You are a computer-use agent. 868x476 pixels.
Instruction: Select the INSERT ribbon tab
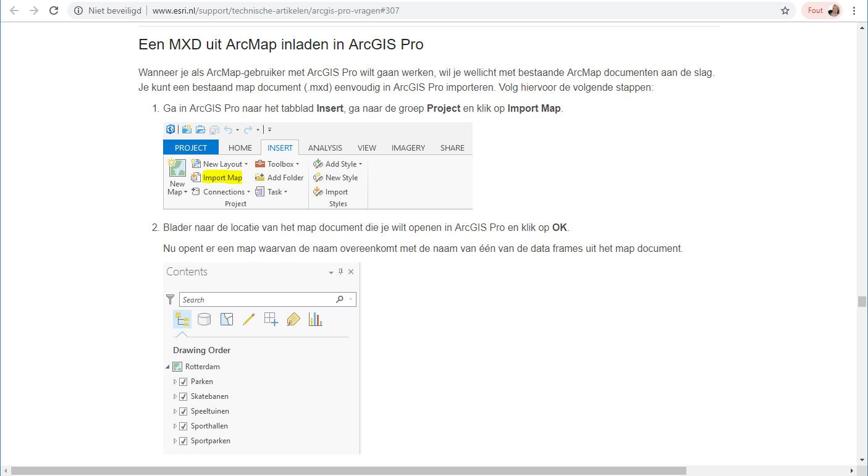coord(280,148)
